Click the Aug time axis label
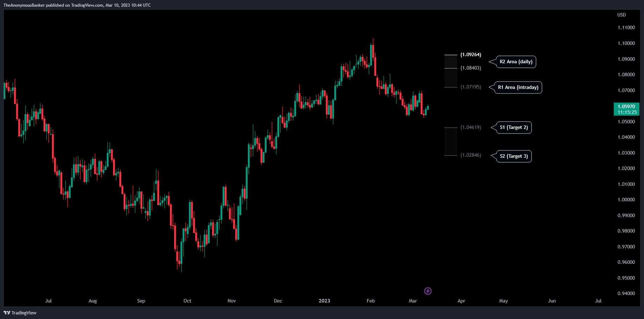The height and width of the screenshot is (319, 644). [93, 301]
